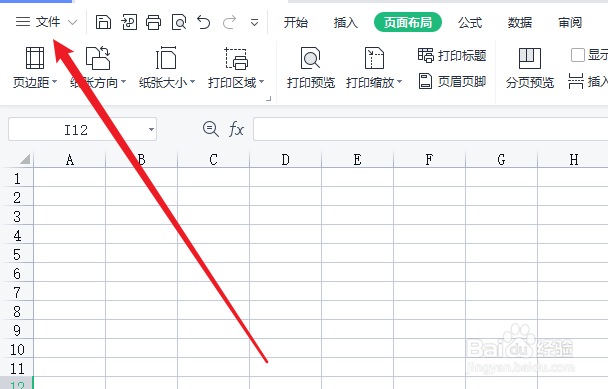Screen dimensions: 608x389
Task: Select column G header
Action: coord(501,159)
